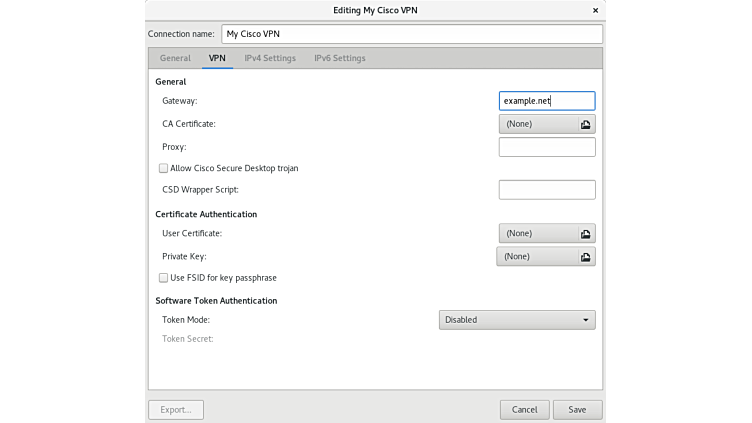Image resolution: width=752 pixels, height=423 pixels.
Task: Open the Token Mode dropdown
Action: pyautogui.click(x=516, y=320)
